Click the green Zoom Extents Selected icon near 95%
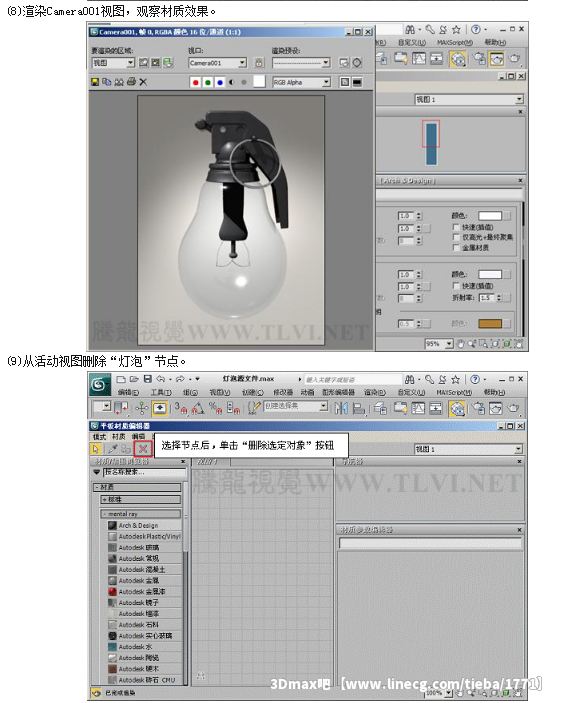582x703 pixels. tap(507, 344)
